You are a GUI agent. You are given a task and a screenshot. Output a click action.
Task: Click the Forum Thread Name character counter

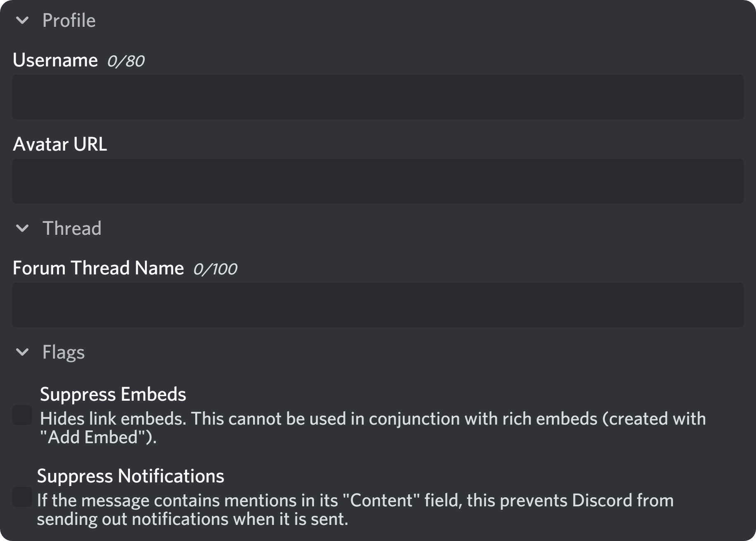(215, 268)
